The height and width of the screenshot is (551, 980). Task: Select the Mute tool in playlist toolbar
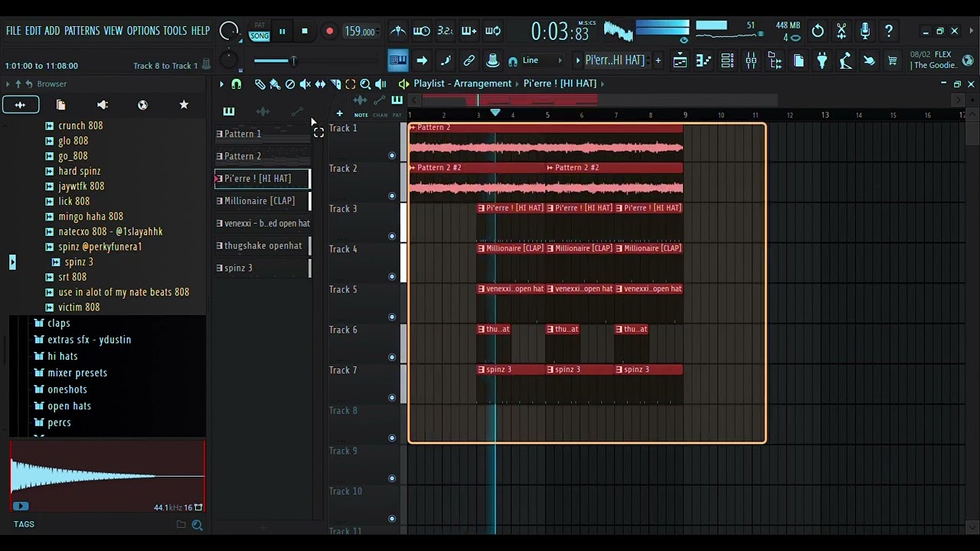pos(305,84)
